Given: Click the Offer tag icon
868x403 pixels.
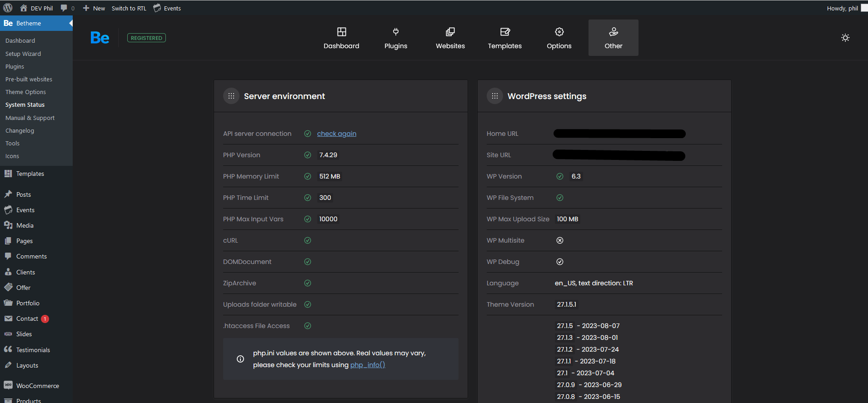Looking at the screenshot, I should pyautogui.click(x=8, y=287).
